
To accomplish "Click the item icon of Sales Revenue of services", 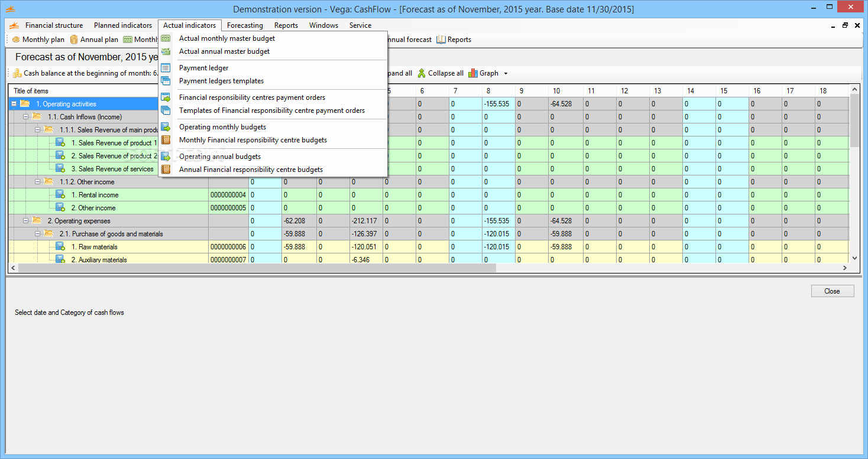I will 60,168.
